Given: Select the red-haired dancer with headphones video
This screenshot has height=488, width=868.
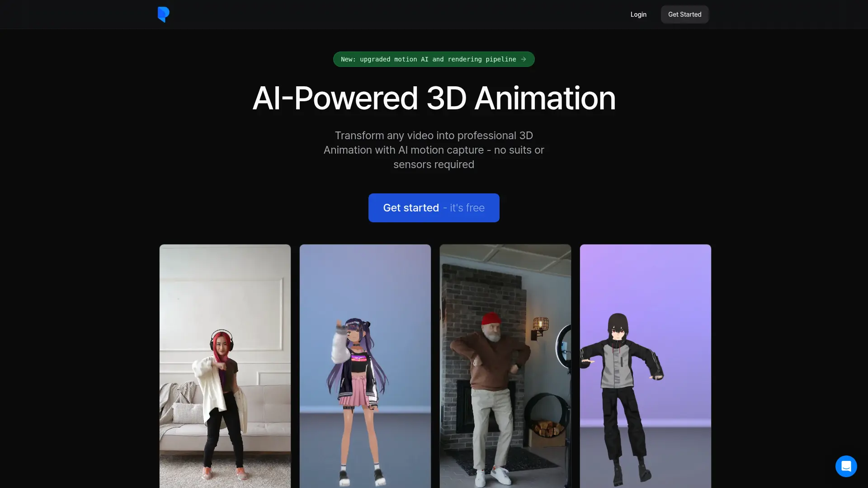Looking at the screenshot, I should (x=225, y=366).
